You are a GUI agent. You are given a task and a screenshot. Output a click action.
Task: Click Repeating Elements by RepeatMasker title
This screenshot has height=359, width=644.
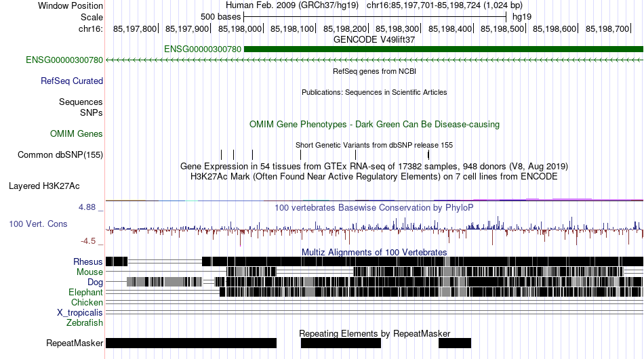[x=374, y=333]
